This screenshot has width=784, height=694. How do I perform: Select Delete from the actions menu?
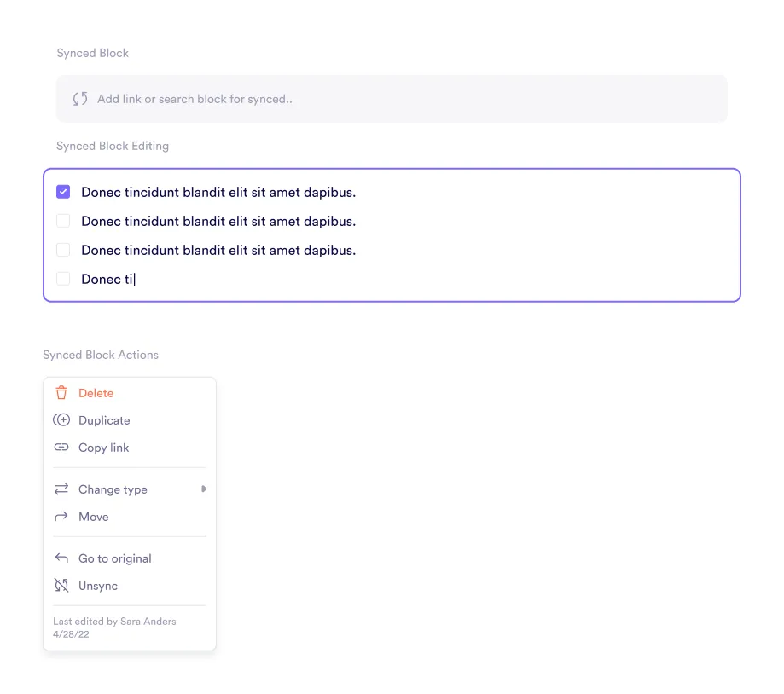coord(96,393)
